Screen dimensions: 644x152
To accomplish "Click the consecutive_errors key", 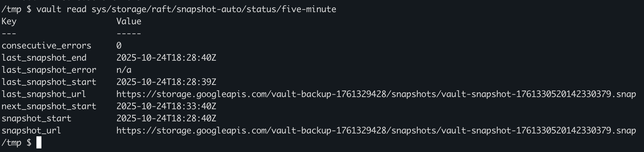I will tap(46, 46).
